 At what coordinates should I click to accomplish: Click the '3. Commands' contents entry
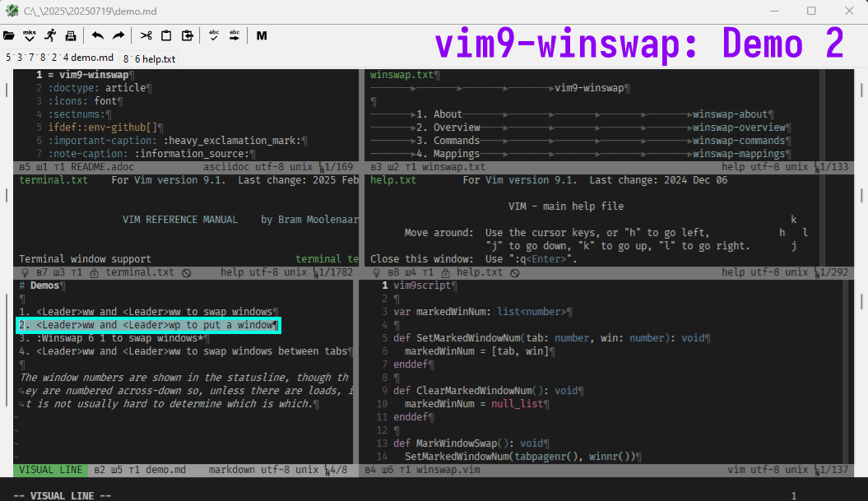448,141
